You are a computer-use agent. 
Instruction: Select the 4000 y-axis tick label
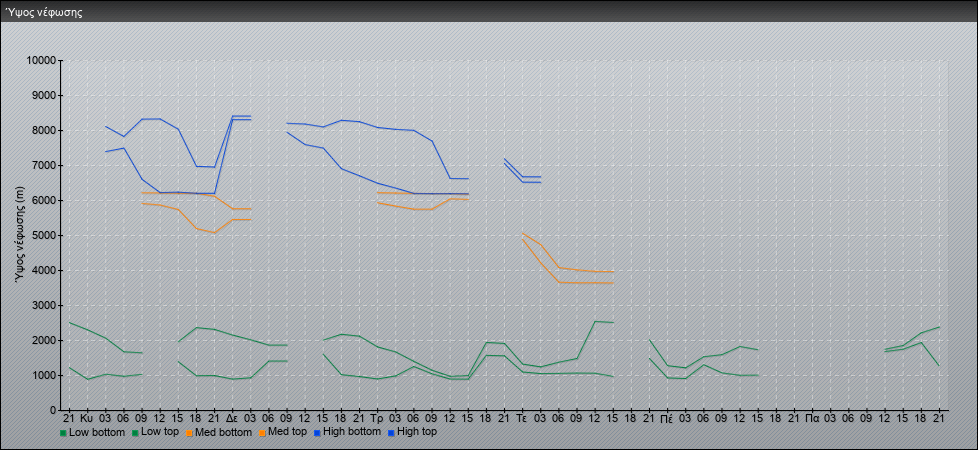click(x=44, y=270)
